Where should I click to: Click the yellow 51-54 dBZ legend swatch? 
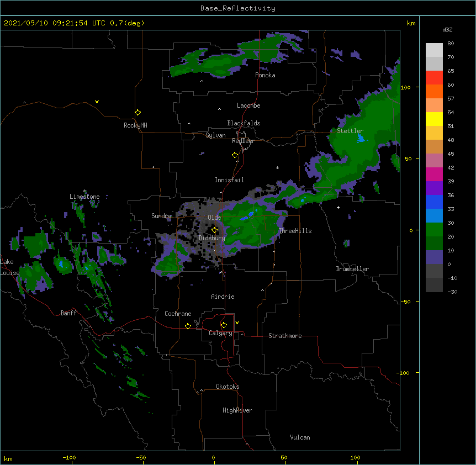434,119
